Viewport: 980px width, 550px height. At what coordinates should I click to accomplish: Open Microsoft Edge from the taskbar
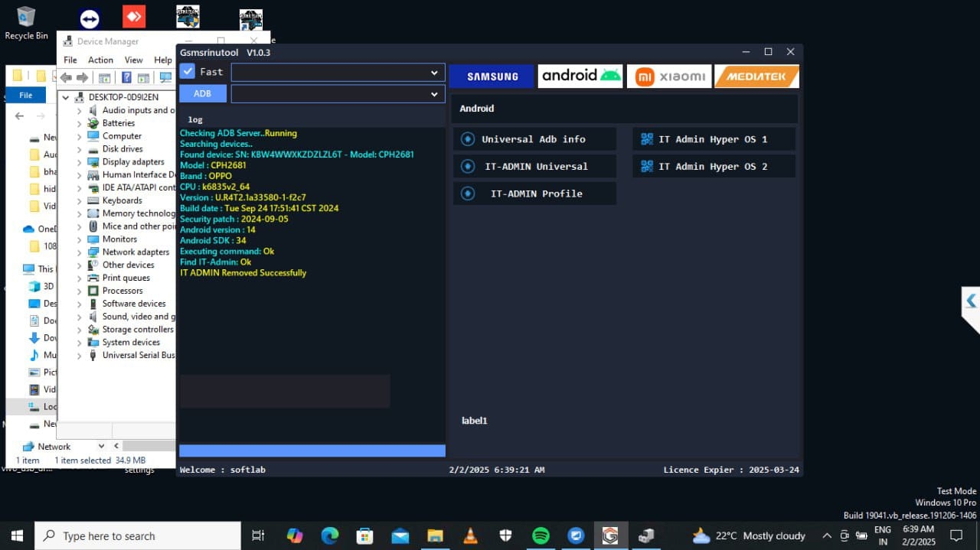point(329,535)
